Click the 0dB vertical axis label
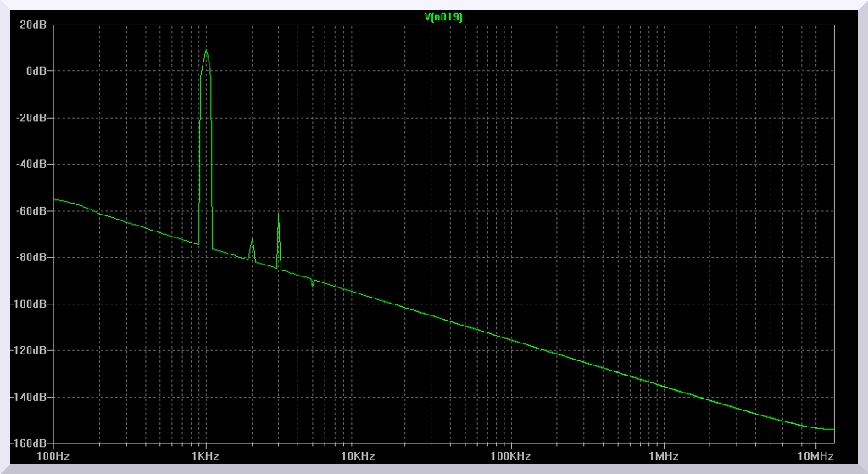 click(x=36, y=71)
